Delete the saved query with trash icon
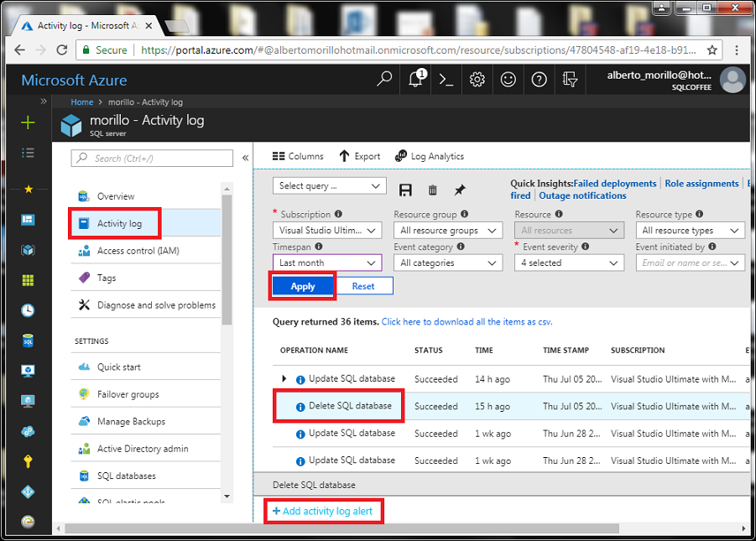This screenshot has width=756, height=541. (x=432, y=190)
